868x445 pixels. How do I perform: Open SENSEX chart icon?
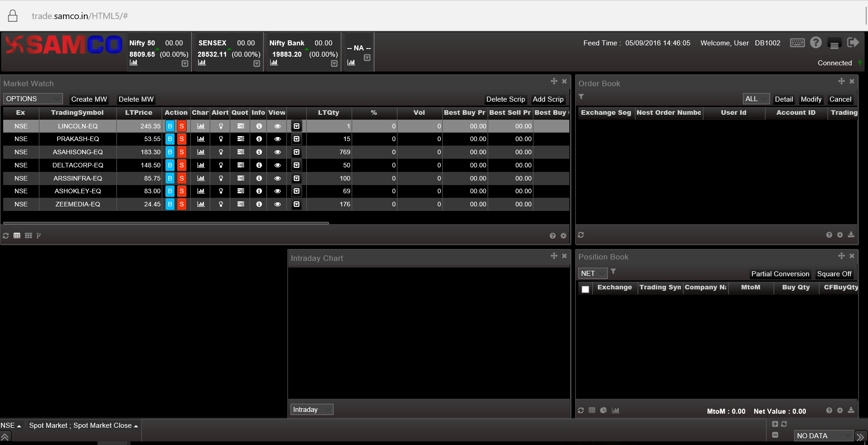(202, 63)
